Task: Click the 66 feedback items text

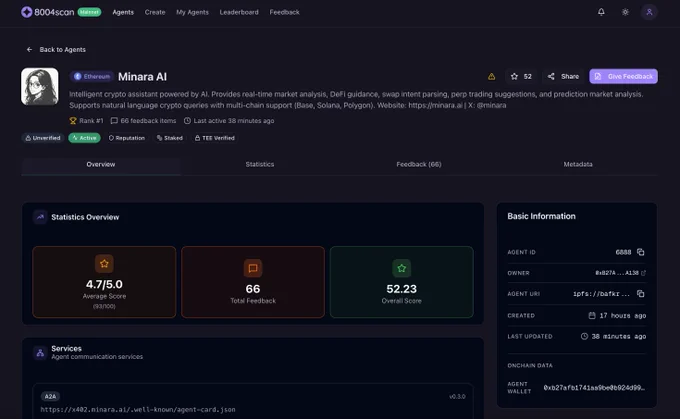Action: point(148,121)
